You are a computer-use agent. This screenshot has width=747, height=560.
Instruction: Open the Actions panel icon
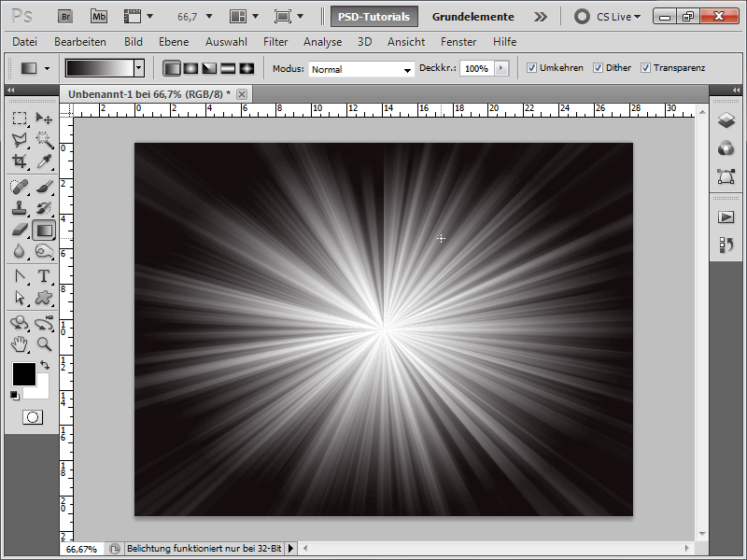(x=726, y=217)
